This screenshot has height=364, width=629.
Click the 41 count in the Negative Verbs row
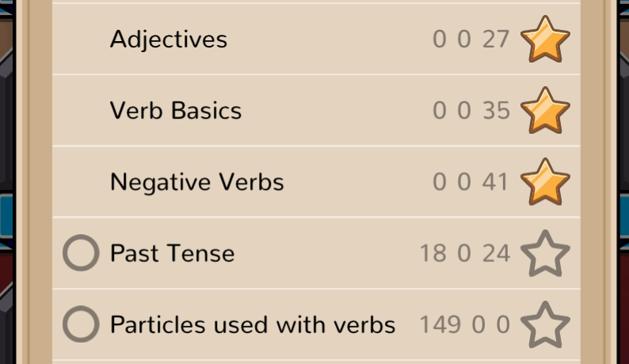pyautogui.click(x=495, y=182)
